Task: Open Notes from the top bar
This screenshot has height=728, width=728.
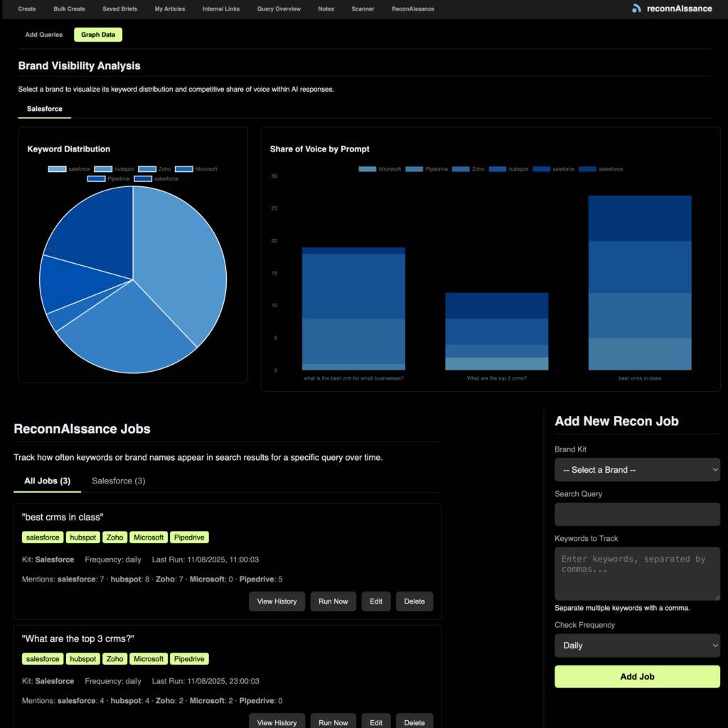Action: coord(326,9)
